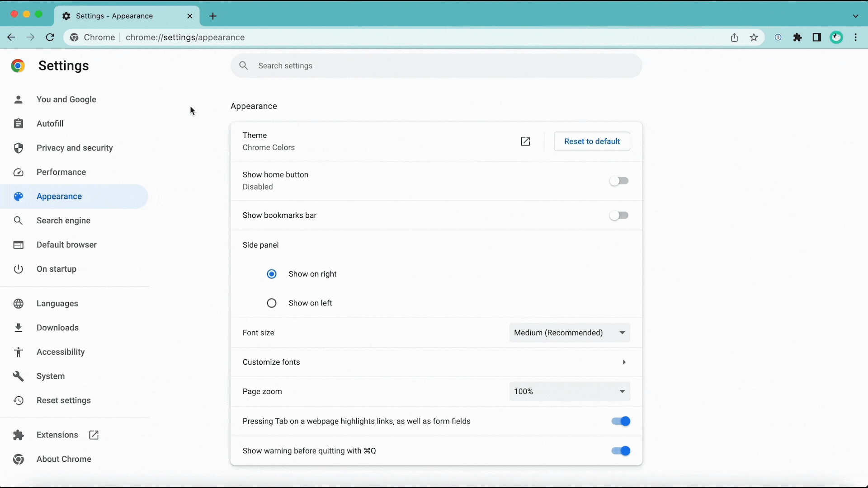Select Show on left radio option
868x488 pixels.
pyautogui.click(x=272, y=303)
